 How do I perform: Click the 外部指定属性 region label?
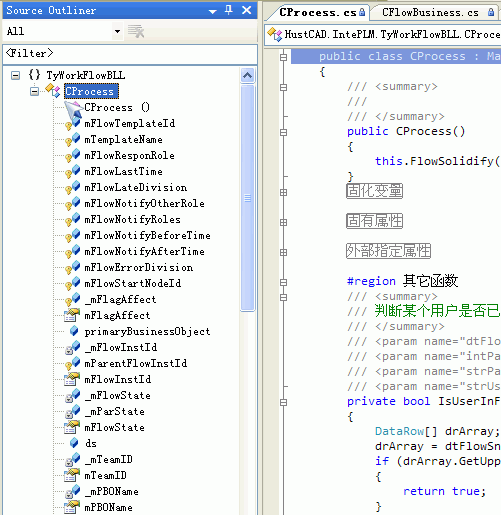[389, 251]
